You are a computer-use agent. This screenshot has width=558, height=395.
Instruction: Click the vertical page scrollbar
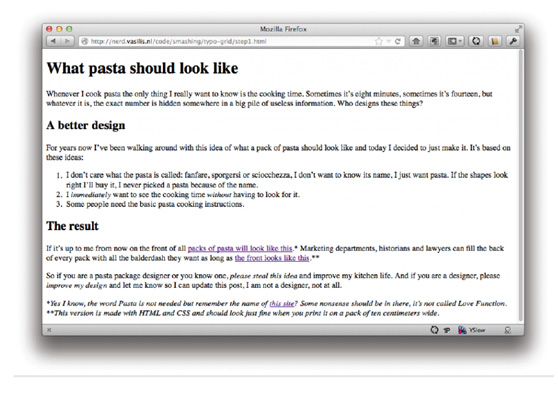pyautogui.click(x=521, y=185)
